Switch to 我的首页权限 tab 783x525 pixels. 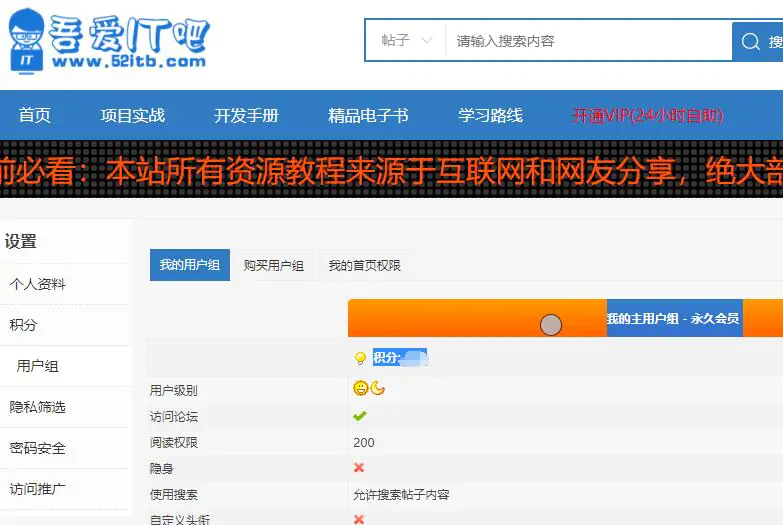[x=365, y=265]
